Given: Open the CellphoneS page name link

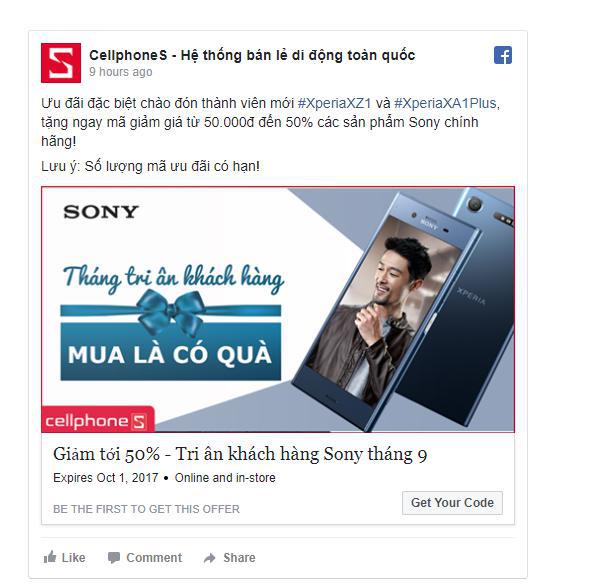Looking at the screenshot, I should click(252, 55).
